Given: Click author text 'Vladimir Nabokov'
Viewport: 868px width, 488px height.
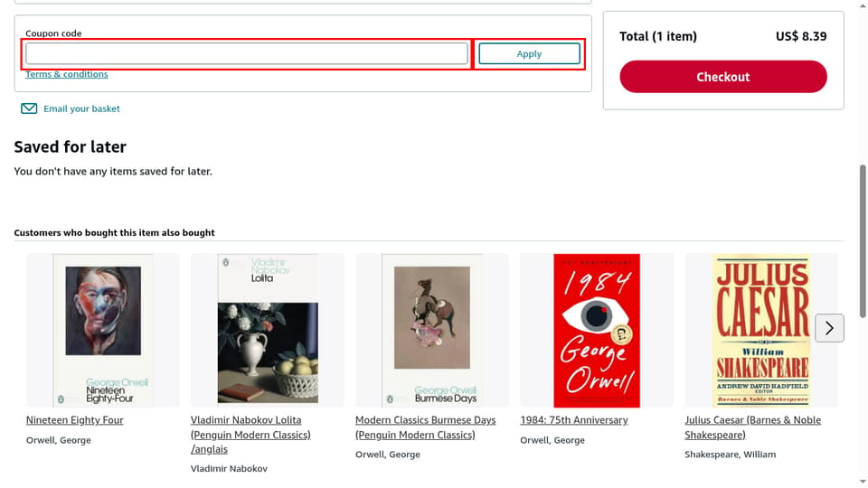Looking at the screenshot, I should click(229, 469).
